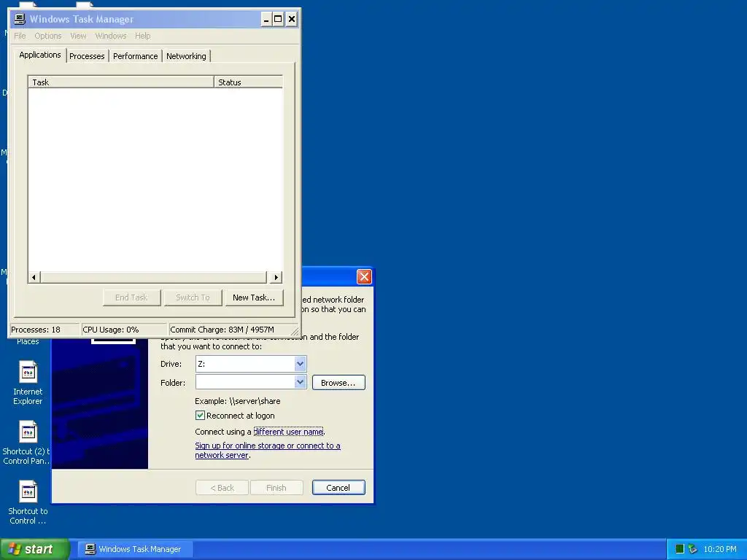Click the CPU Usage: 0% status entry
This screenshot has width=747, height=560.
pos(123,330)
